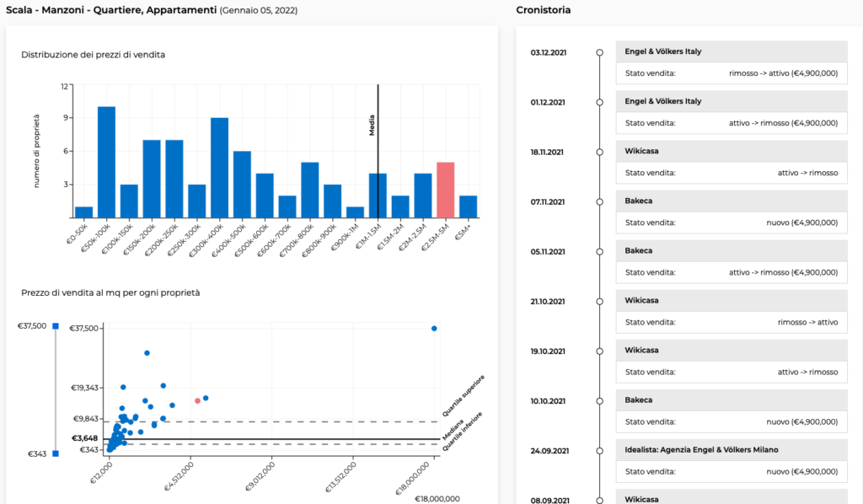Click the €1M-1.5M histogram bar
The width and height of the screenshot is (863, 504).
(x=378, y=196)
